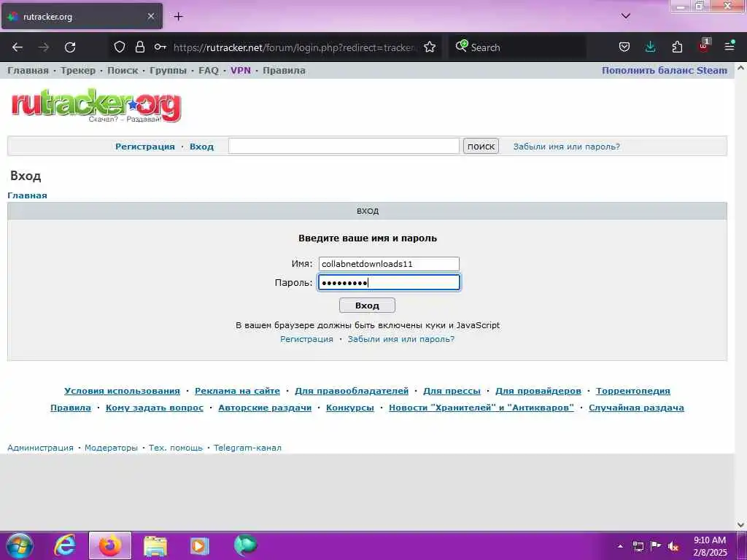747x560 pixels.
Task: Open Главная in the top navigation
Action: coord(28,71)
